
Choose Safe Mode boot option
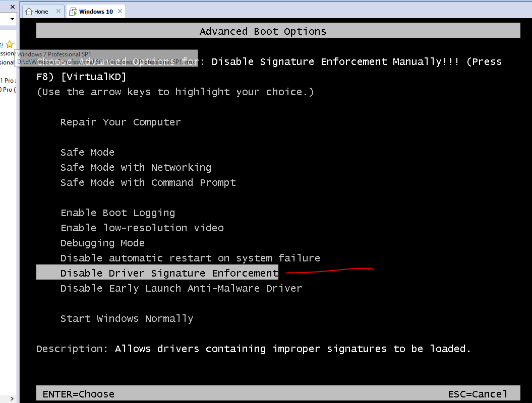tap(87, 153)
